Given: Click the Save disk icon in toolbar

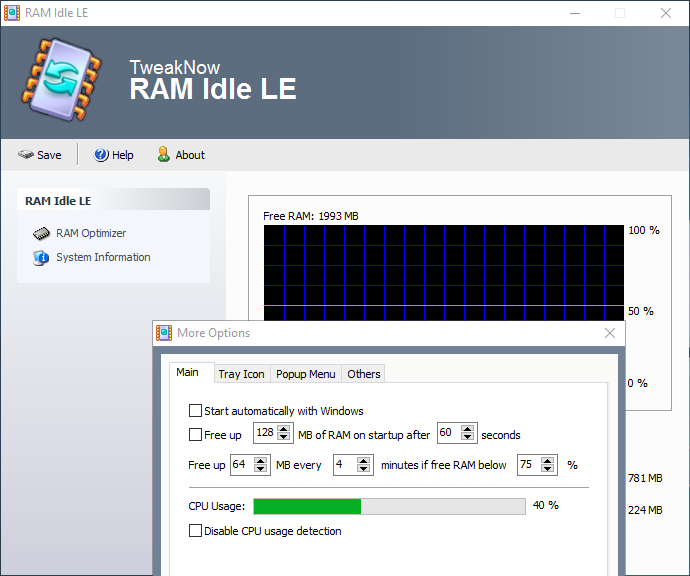Looking at the screenshot, I should (x=26, y=155).
